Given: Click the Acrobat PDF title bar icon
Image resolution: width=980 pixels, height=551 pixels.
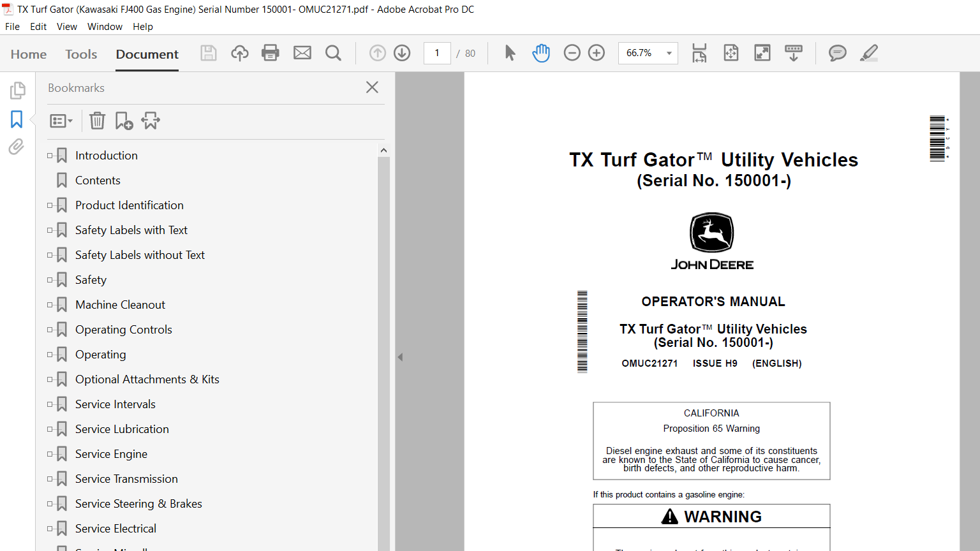Looking at the screenshot, I should [x=8, y=10].
